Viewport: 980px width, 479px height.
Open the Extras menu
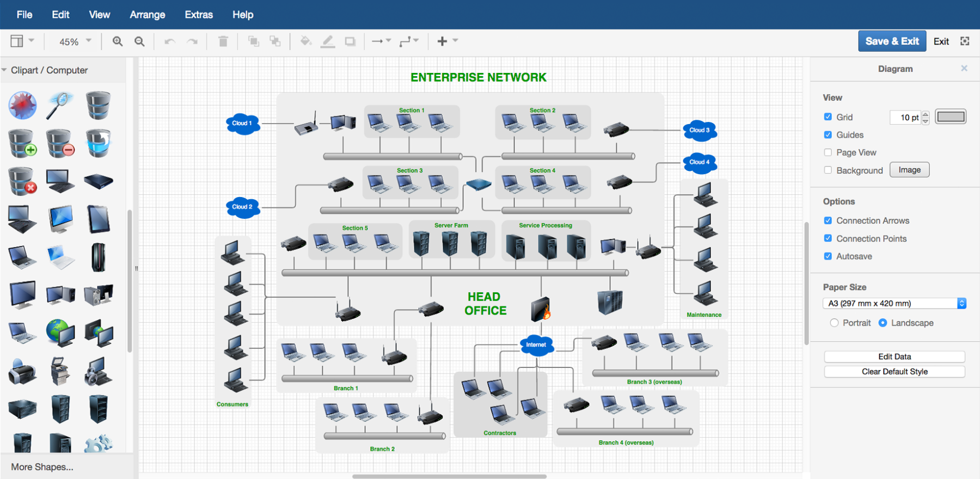coord(199,15)
